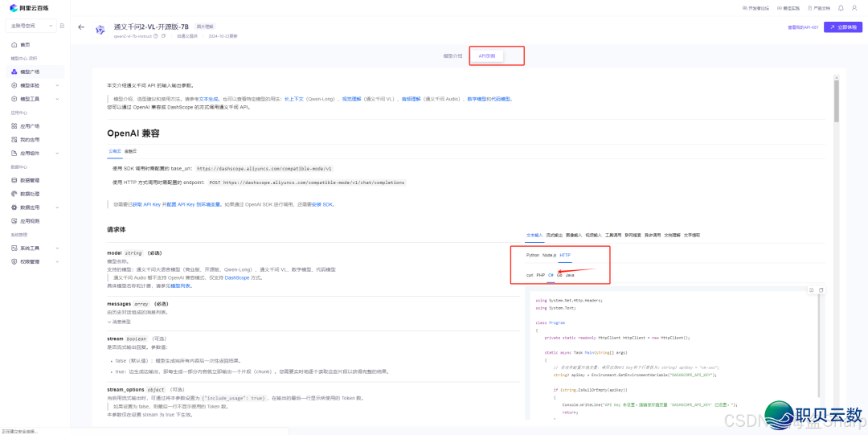This screenshot has height=435, width=868.
Task: Click the copy code icon above the code block
Action: coord(821,289)
